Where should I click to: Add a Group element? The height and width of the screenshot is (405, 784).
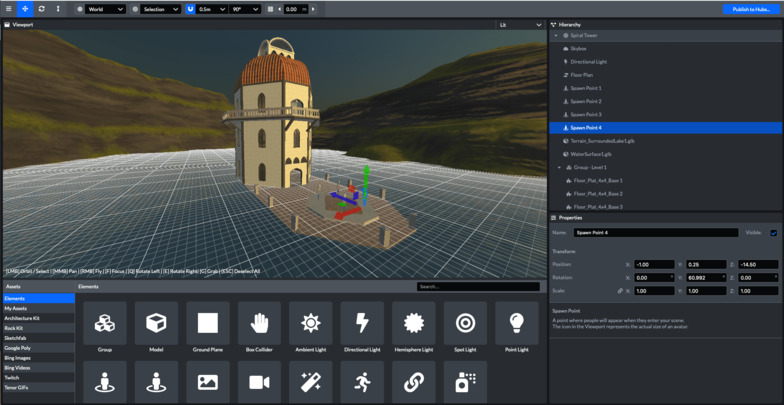tap(105, 324)
